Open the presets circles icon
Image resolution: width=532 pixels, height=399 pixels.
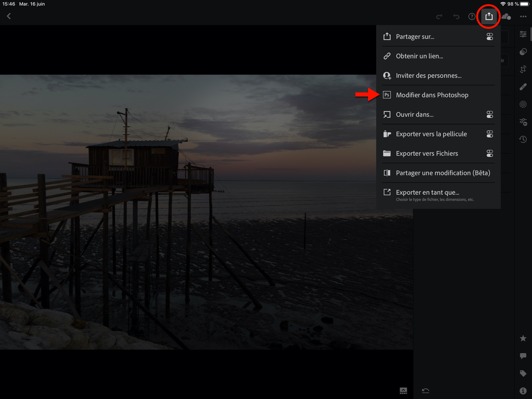coord(523,52)
